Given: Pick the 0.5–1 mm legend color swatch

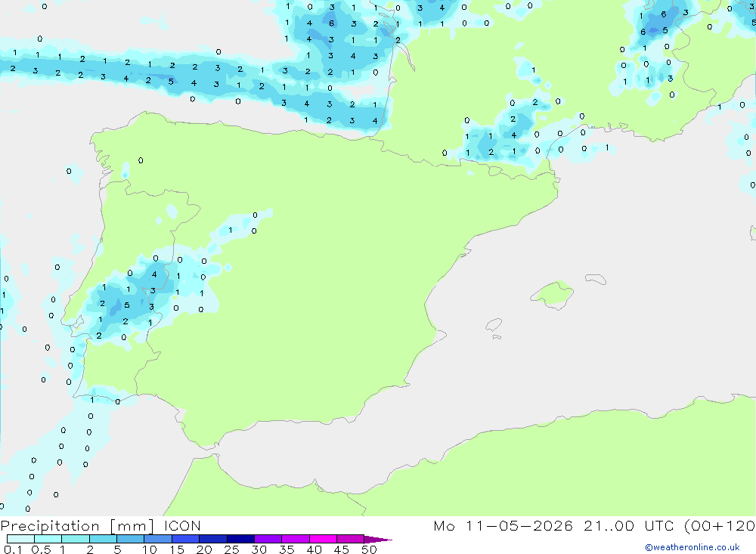Looking at the screenshot, I should pyautogui.click(x=48, y=539).
